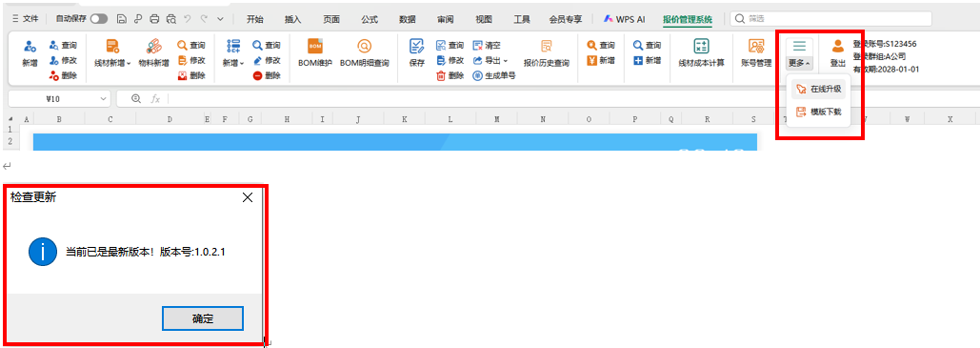Click 修改 with the blue pencil icon

pos(267,61)
